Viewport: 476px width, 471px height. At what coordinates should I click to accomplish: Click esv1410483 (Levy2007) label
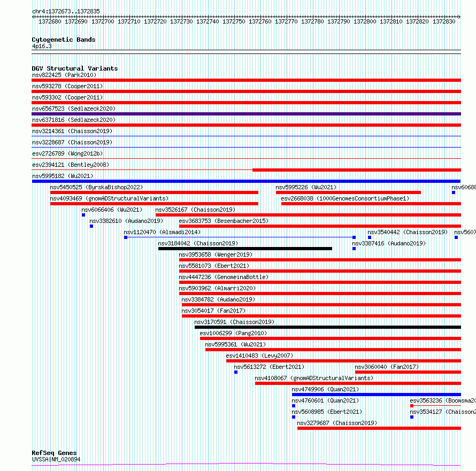[259, 356]
